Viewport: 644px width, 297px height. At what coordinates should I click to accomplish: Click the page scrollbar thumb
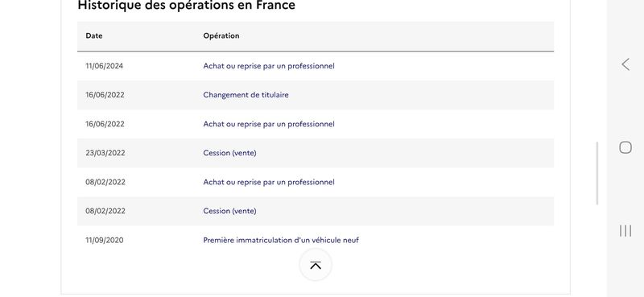click(x=597, y=173)
